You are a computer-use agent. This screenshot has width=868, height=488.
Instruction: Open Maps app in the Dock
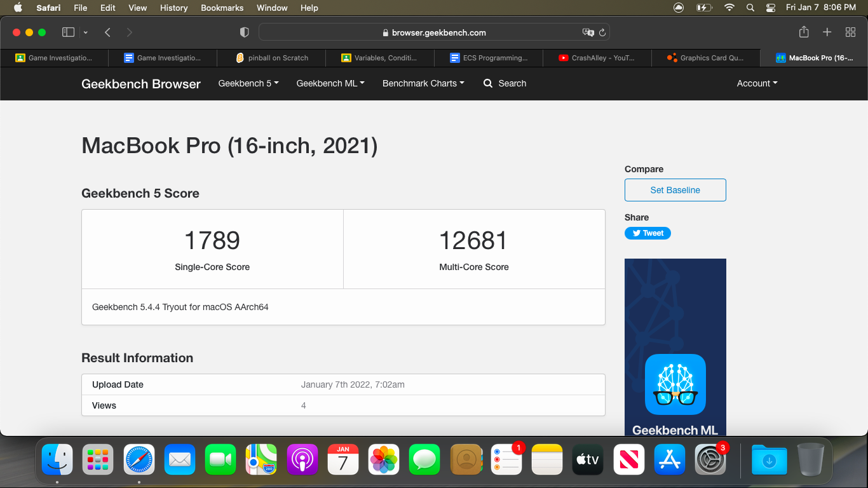tap(262, 459)
